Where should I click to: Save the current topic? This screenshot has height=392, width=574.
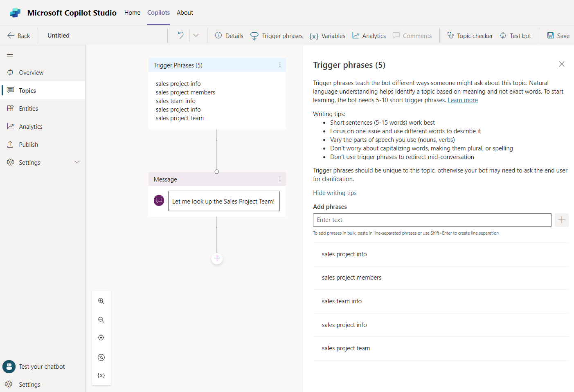(558, 36)
